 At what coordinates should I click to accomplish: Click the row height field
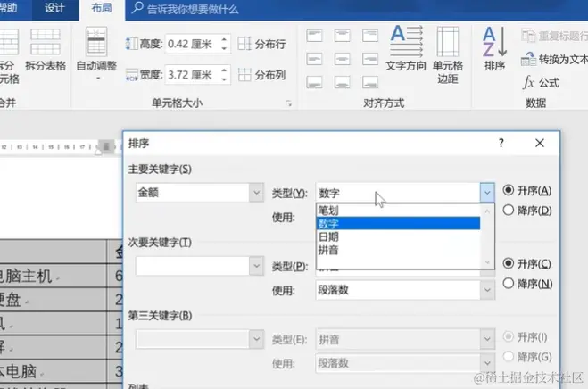(192, 44)
